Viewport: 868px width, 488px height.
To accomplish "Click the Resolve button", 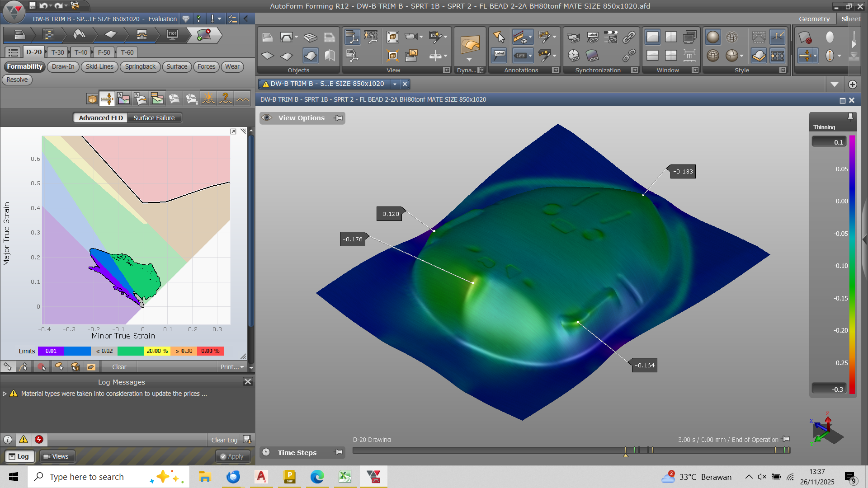I will (17, 80).
